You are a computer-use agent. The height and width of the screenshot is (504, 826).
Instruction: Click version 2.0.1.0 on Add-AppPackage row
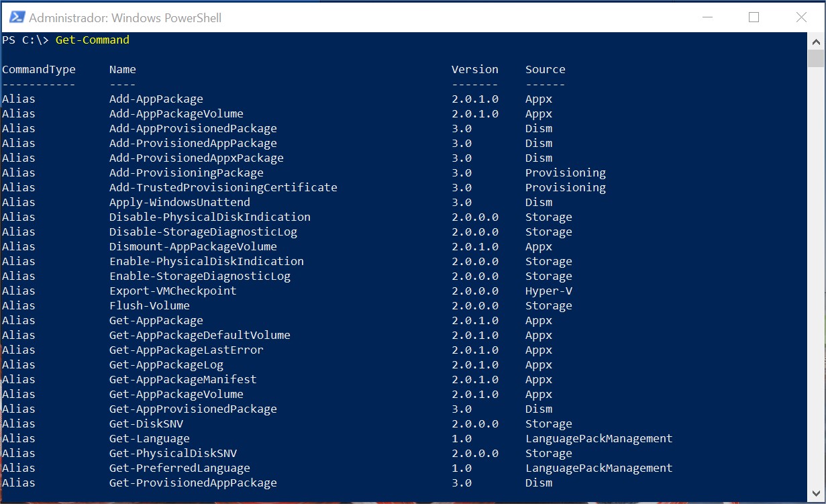pos(475,99)
